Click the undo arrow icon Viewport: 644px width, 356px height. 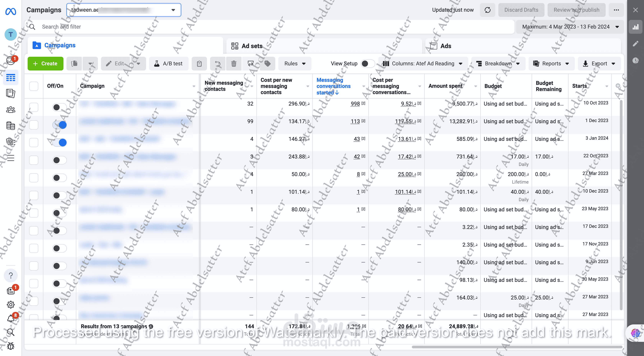(218, 63)
